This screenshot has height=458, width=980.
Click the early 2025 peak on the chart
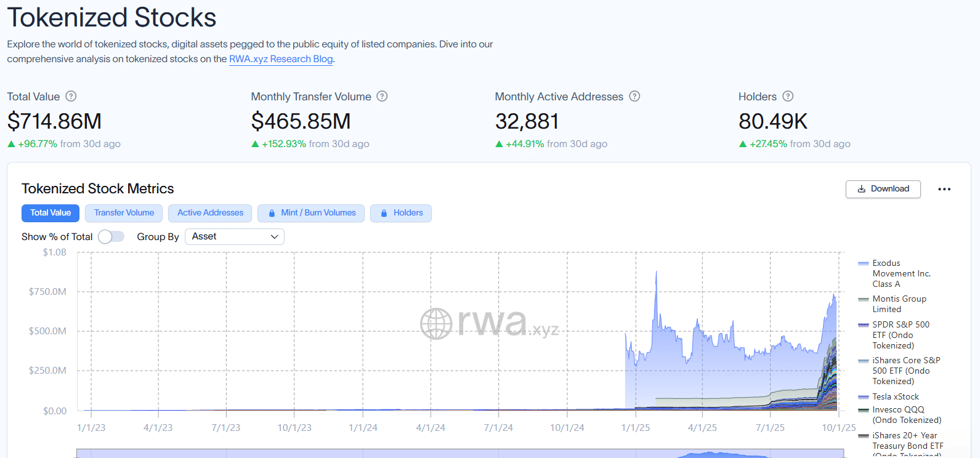[656, 272]
